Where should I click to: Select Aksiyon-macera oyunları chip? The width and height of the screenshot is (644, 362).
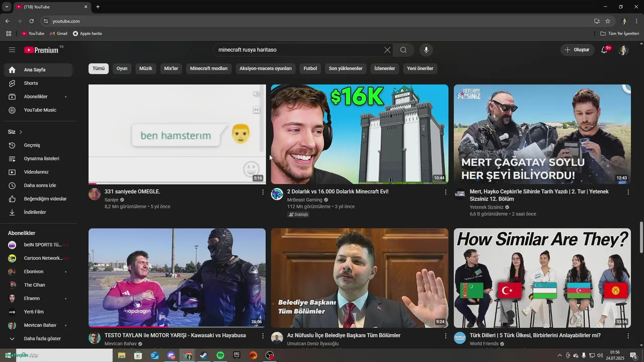(266, 68)
